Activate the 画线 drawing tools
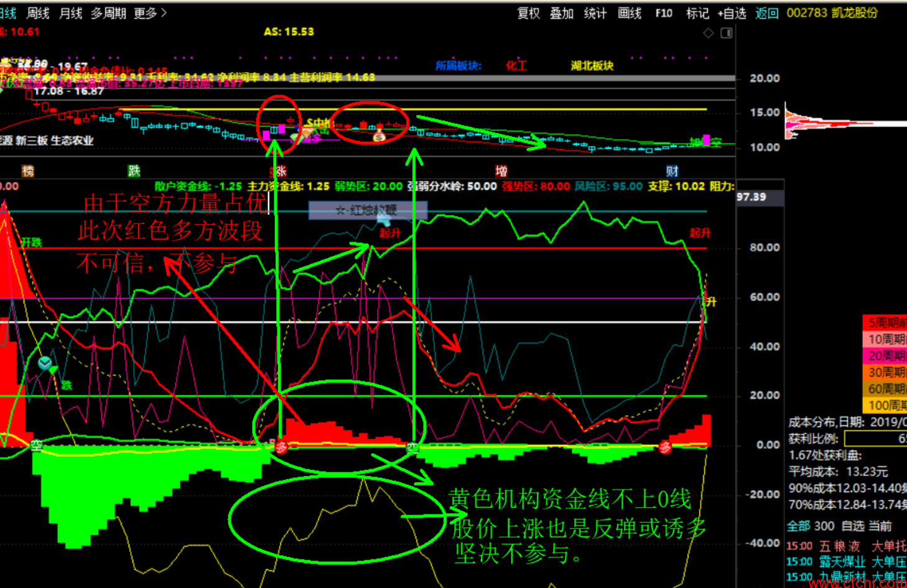The width and height of the screenshot is (907, 588). (630, 13)
